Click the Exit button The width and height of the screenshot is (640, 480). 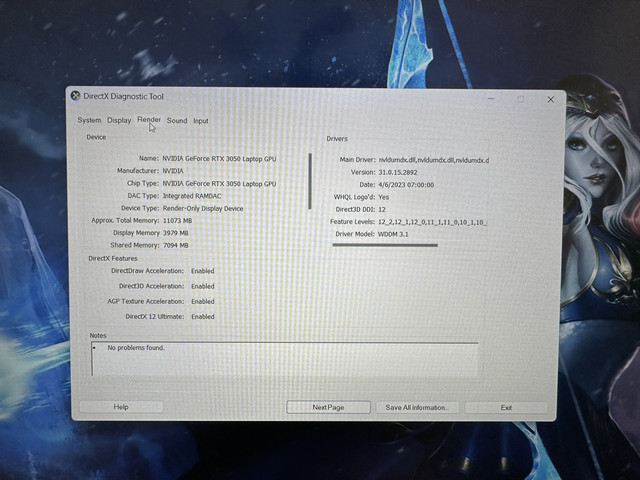click(x=506, y=407)
